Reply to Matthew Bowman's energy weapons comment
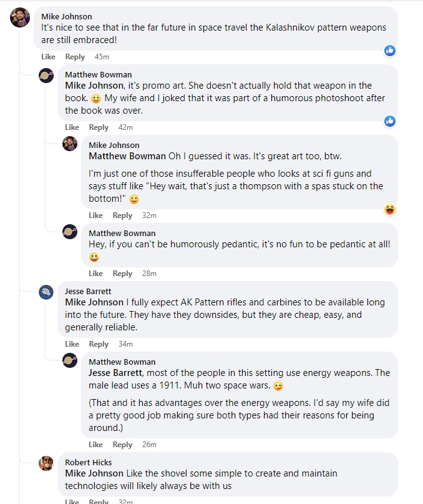423x504 pixels. tap(122, 445)
